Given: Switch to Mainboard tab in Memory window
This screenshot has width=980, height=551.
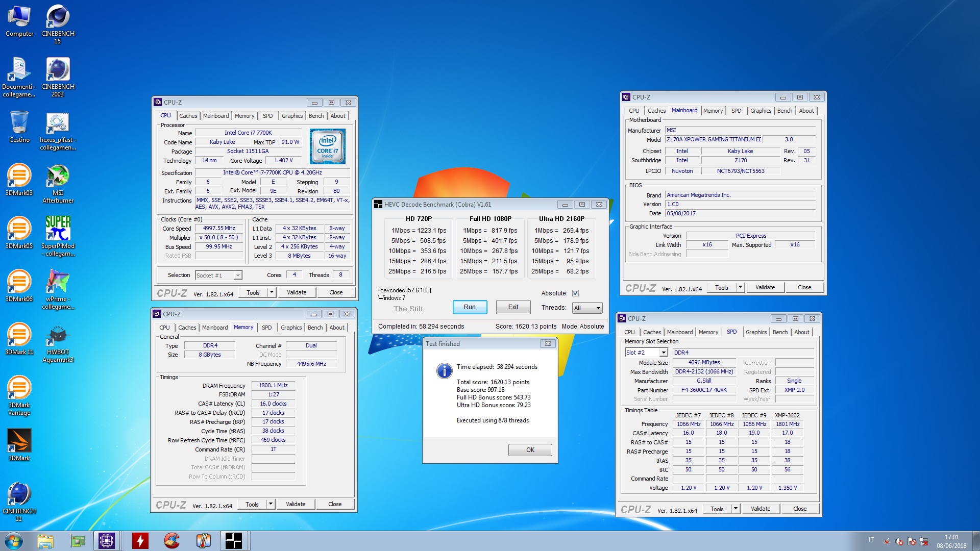Looking at the screenshot, I should [215, 328].
